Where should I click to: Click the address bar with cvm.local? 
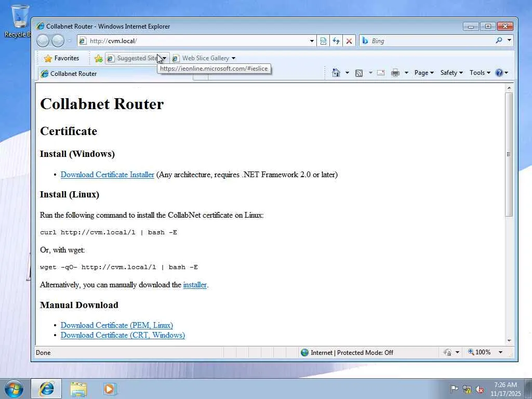(x=193, y=41)
